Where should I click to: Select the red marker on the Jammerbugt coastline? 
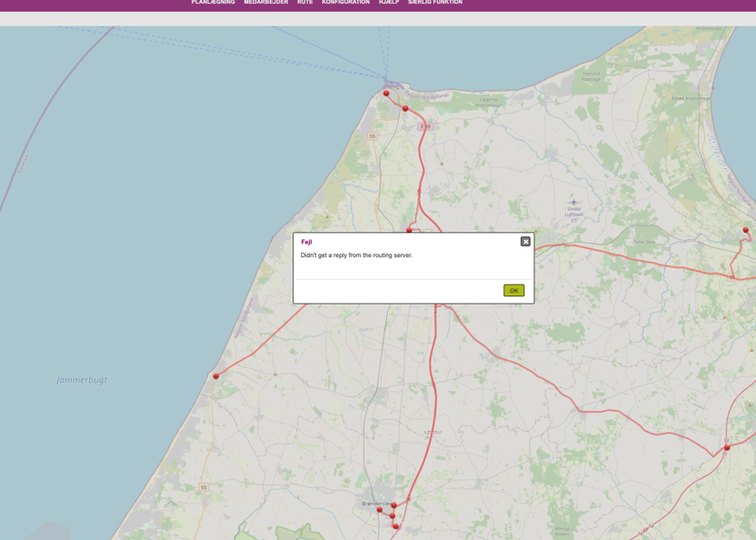point(216,375)
